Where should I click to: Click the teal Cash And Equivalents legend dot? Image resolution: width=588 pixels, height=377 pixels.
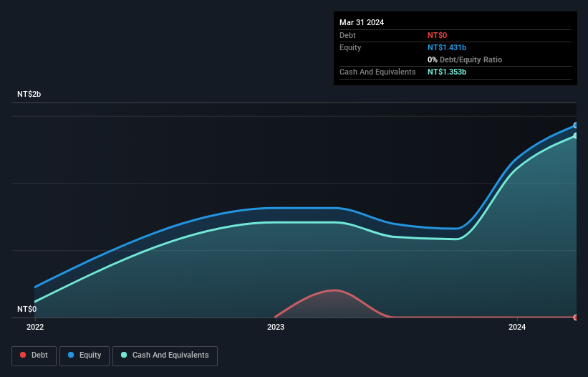point(124,355)
